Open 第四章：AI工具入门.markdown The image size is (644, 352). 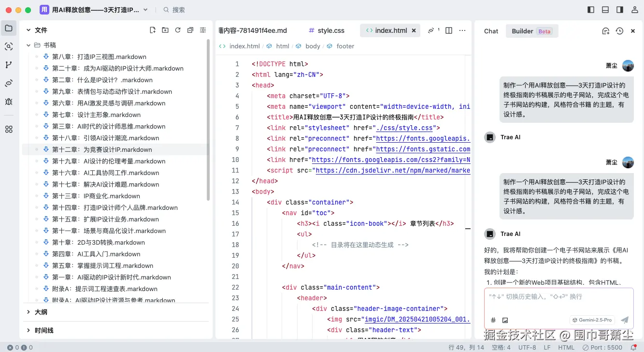pos(96,254)
